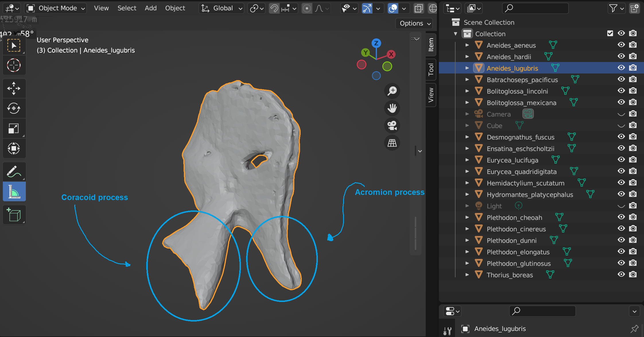The height and width of the screenshot is (337, 644).
Task: Click the Options button
Action: pos(413,24)
